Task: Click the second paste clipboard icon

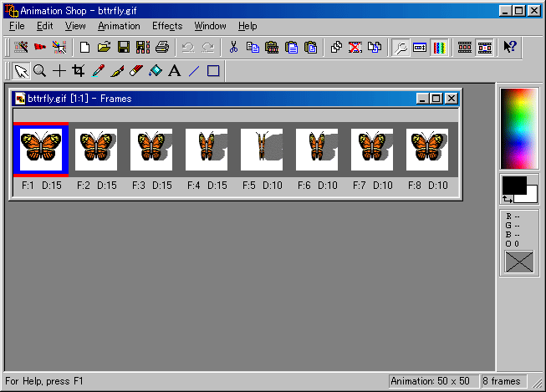Action: (x=292, y=47)
